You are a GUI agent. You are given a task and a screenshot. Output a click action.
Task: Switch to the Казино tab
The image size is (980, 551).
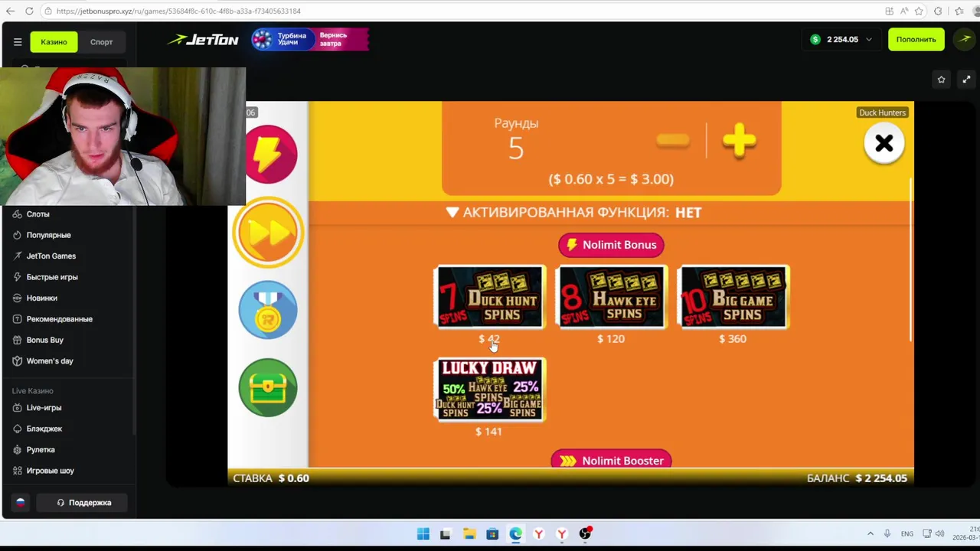(x=54, y=42)
